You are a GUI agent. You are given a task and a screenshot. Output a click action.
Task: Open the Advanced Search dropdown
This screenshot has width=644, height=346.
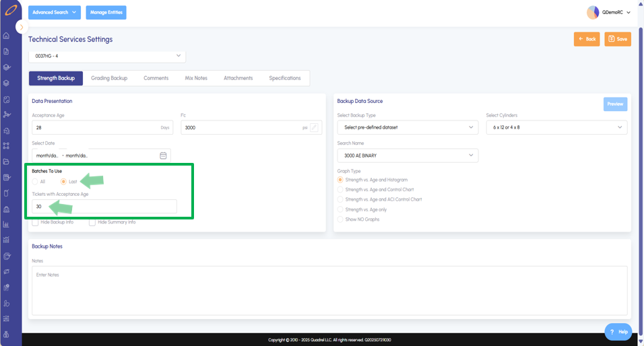(x=55, y=12)
